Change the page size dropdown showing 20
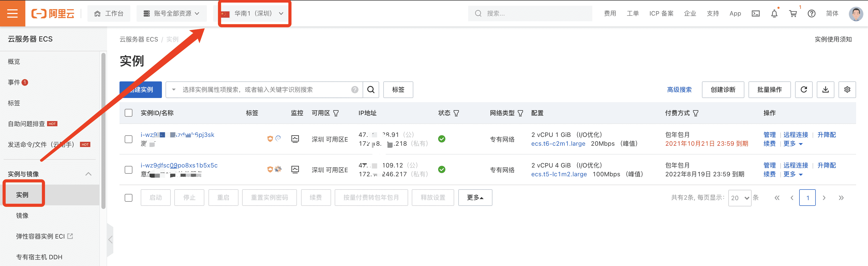This screenshot has width=868, height=266. point(739,198)
